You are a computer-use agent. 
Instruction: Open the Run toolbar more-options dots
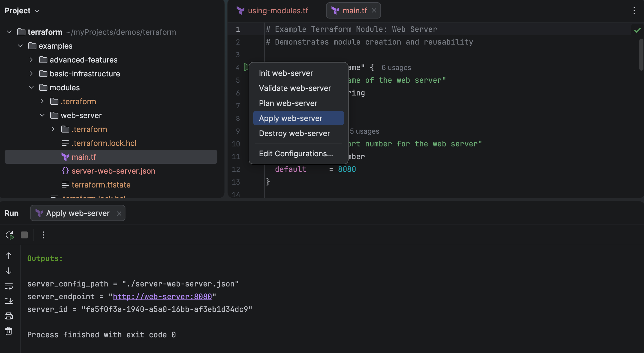click(43, 235)
